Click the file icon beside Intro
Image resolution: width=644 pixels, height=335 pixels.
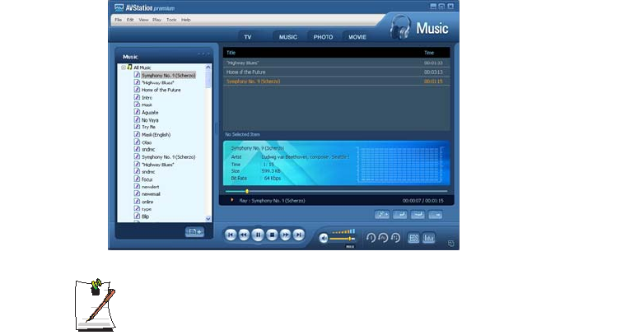pyautogui.click(x=137, y=97)
